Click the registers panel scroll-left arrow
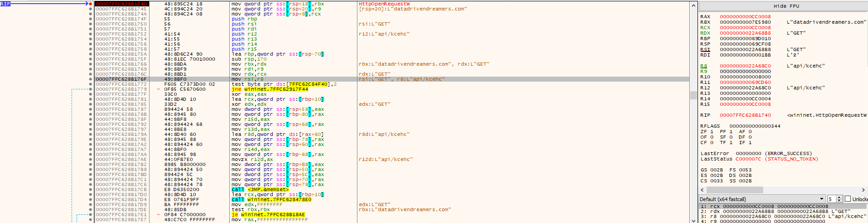This screenshot has height=223, width=868. [x=703, y=190]
